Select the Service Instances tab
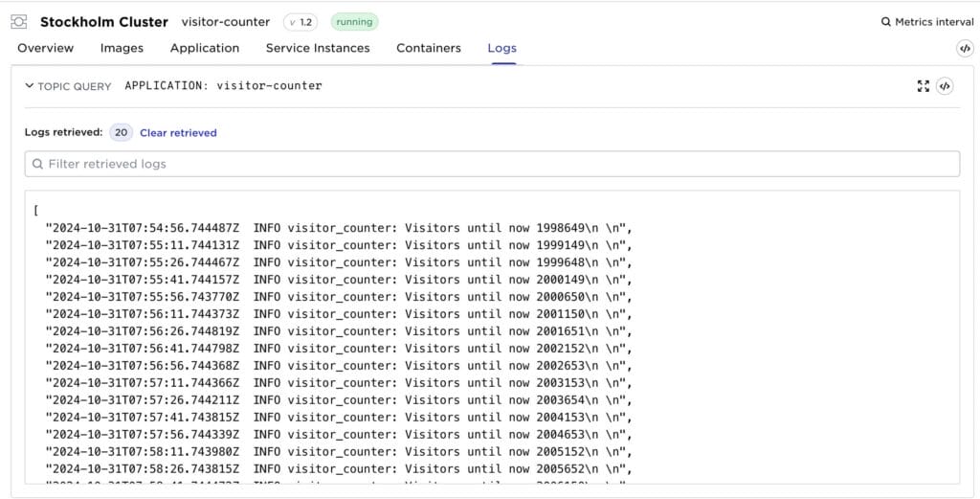The image size is (980, 499). (318, 48)
